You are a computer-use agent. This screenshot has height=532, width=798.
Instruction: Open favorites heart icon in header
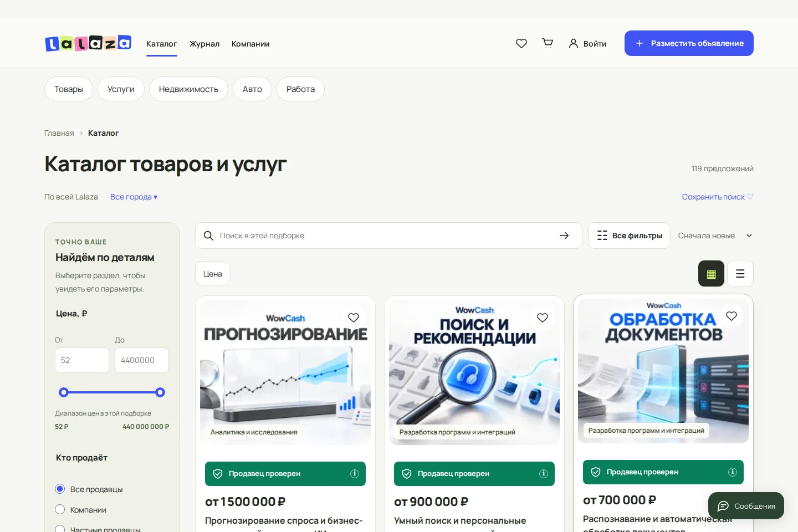(x=521, y=43)
